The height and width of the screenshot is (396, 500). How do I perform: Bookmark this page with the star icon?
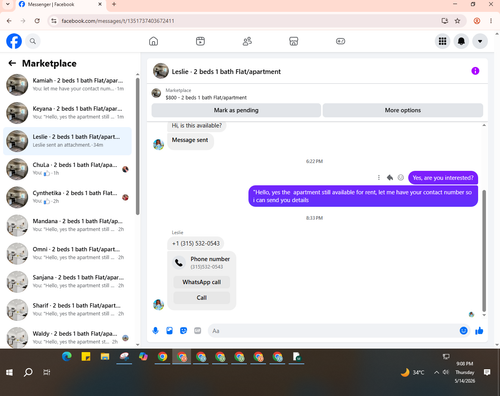[x=457, y=21]
